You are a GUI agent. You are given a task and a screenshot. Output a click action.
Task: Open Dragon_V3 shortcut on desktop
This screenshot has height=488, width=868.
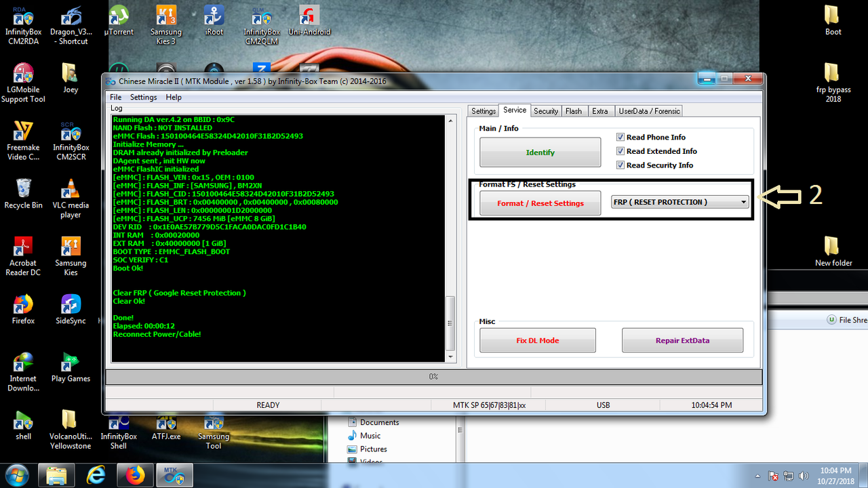pyautogui.click(x=73, y=26)
